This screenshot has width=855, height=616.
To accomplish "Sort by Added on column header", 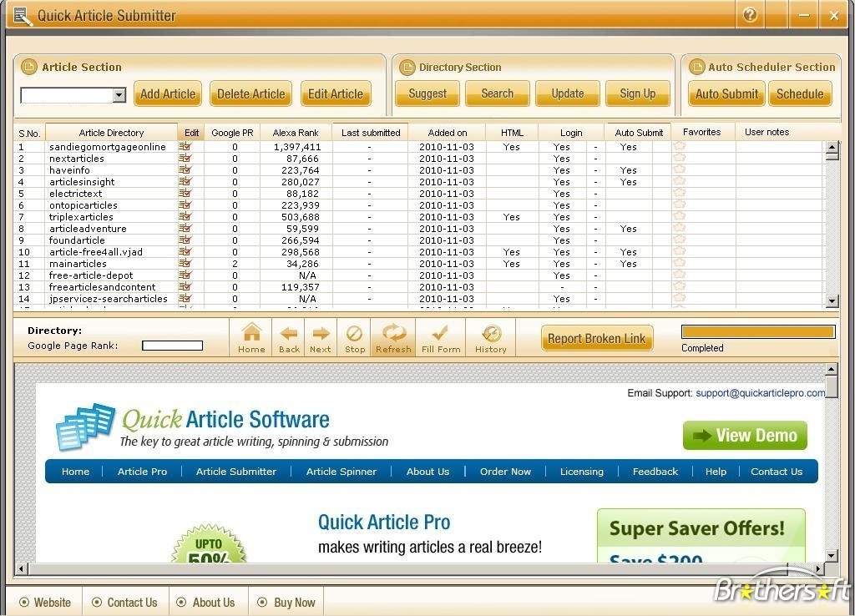I will point(448,133).
